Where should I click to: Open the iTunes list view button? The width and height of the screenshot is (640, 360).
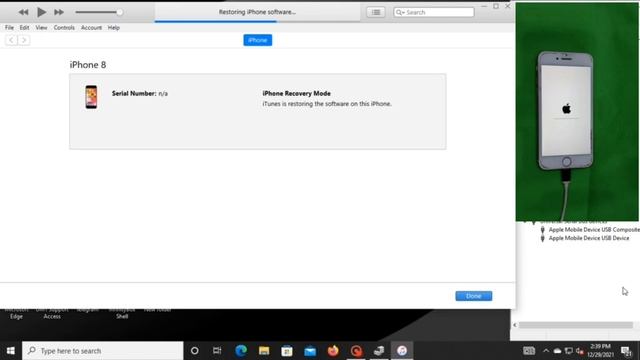click(x=376, y=12)
